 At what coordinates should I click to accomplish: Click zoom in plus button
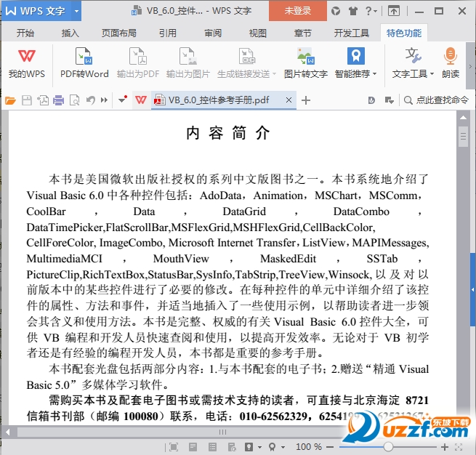pyautogui.click(x=445, y=447)
